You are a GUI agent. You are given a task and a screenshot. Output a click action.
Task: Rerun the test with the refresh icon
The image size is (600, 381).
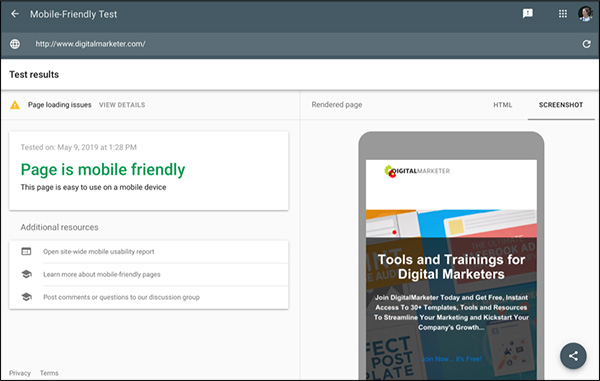click(x=586, y=44)
